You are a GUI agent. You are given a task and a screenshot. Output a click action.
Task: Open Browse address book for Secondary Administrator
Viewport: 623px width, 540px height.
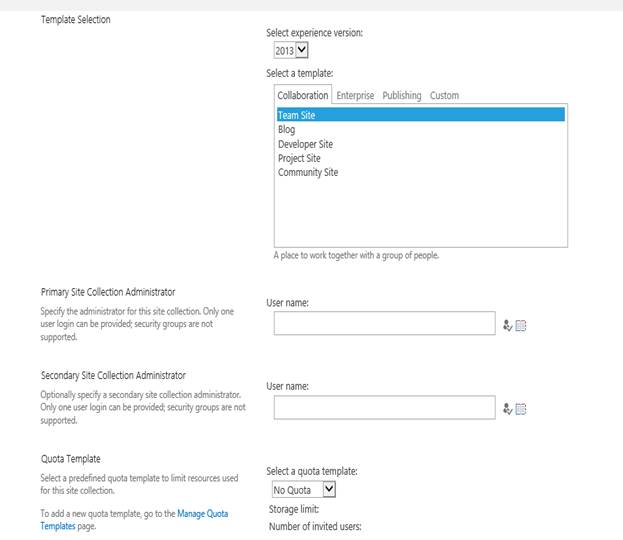point(521,408)
